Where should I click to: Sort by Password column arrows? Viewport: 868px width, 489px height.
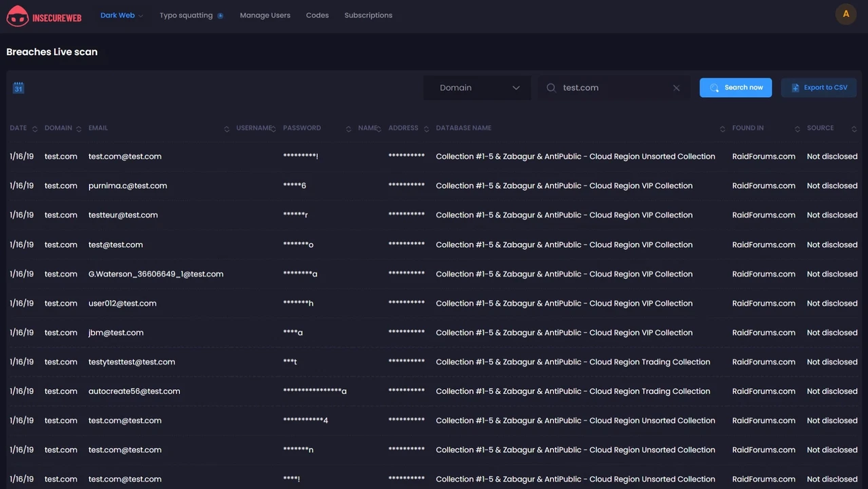click(x=348, y=128)
